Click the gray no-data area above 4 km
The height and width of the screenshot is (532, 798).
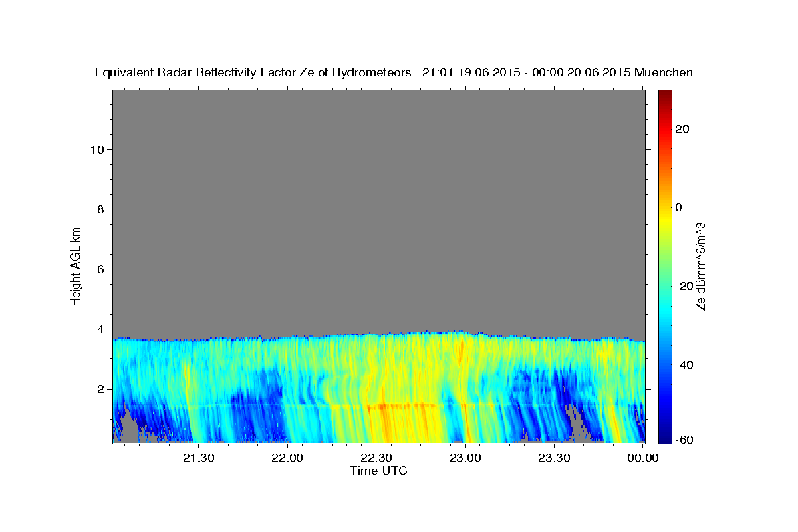378,209
